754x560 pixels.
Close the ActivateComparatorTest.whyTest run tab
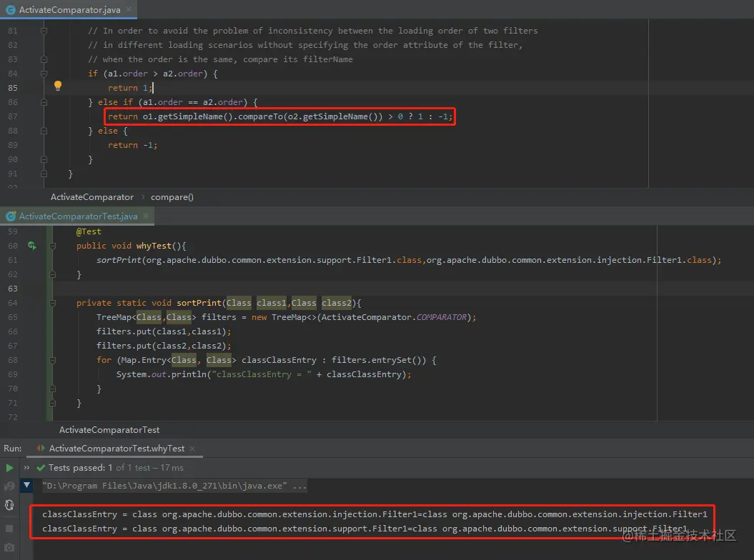(x=192, y=448)
